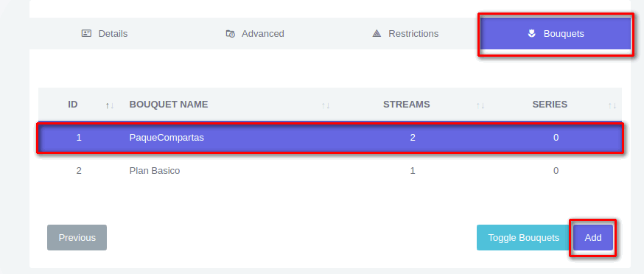Open the Restrictions tab
This screenshot has width=644, height=274.
tap(405, 34)
